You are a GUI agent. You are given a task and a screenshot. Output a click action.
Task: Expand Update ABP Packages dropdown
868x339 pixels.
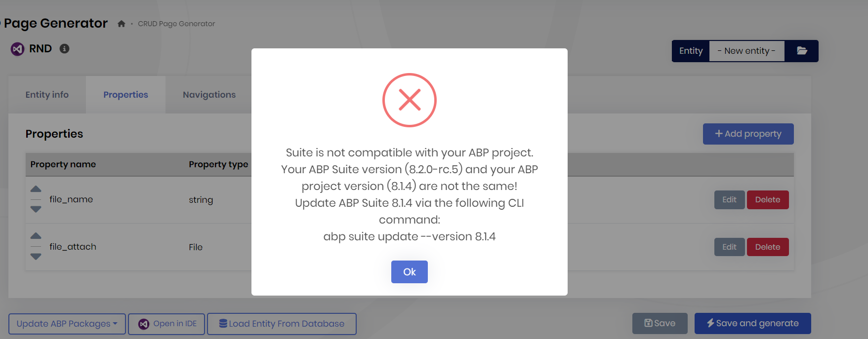tap(67, 324)
